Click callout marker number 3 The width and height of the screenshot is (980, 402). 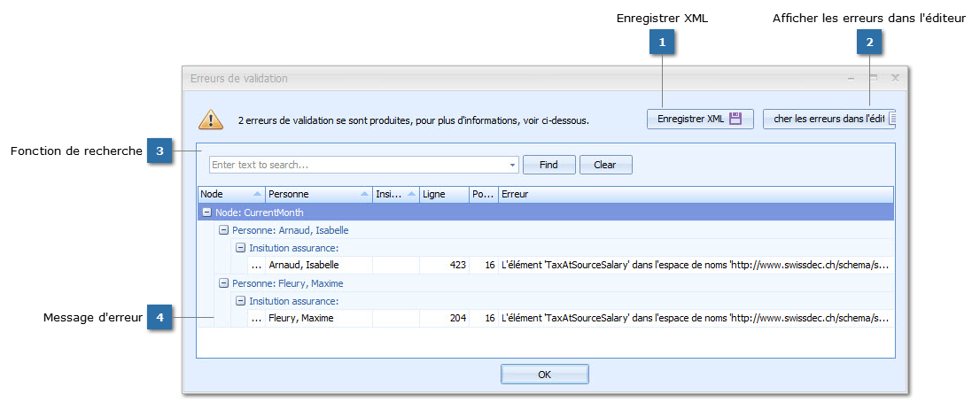(159, 151)
